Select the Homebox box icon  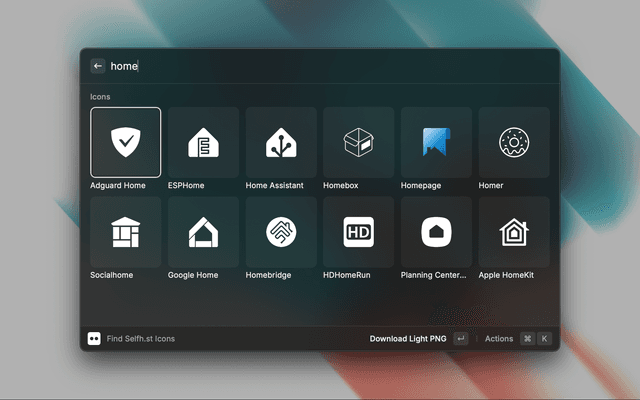click(358, 142)
